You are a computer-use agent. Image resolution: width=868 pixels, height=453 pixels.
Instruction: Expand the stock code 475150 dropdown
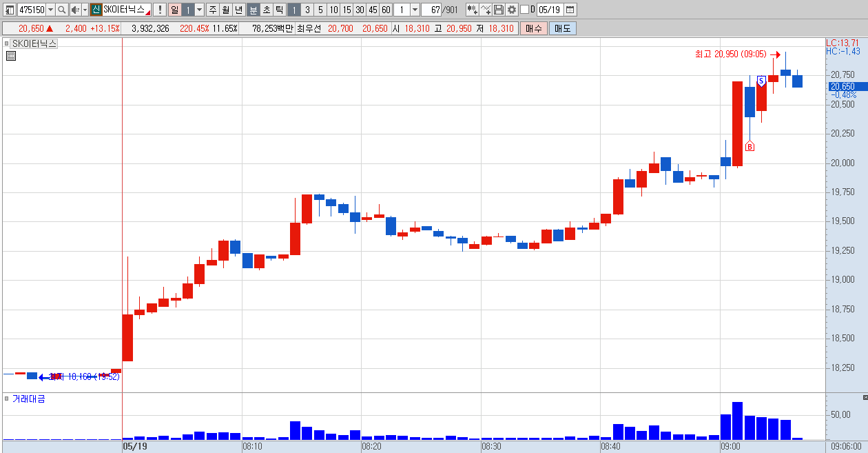pos(50,10)
